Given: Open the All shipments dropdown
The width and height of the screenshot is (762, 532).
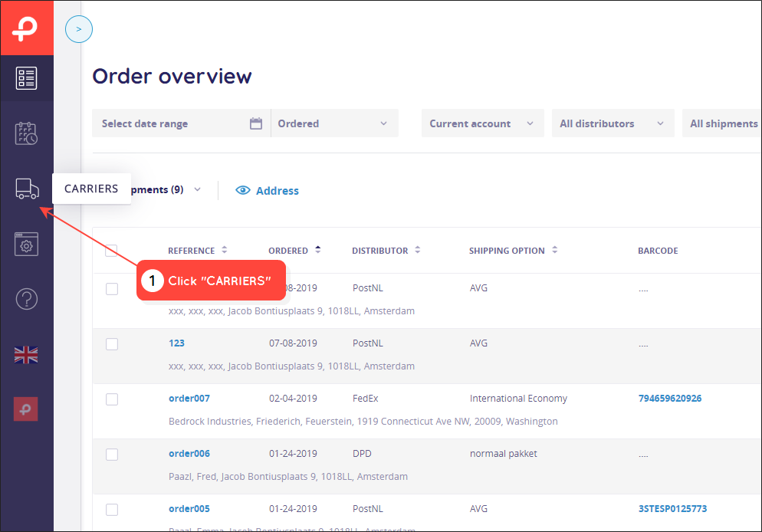Looking at the screenshot, I should click(721, 123).
